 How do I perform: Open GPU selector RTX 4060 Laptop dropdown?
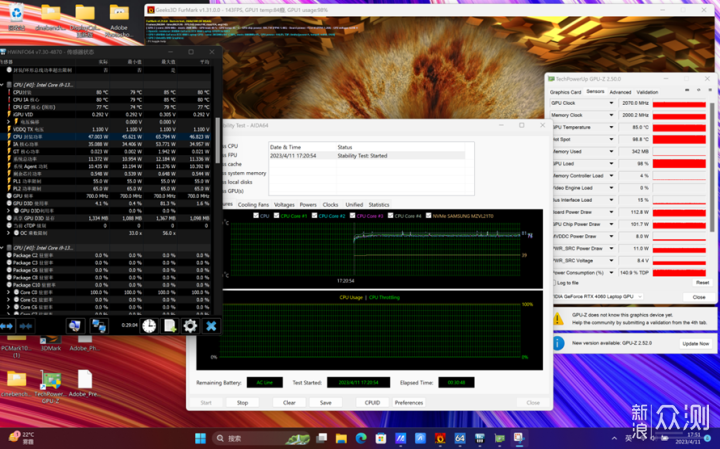click(597, 297)
